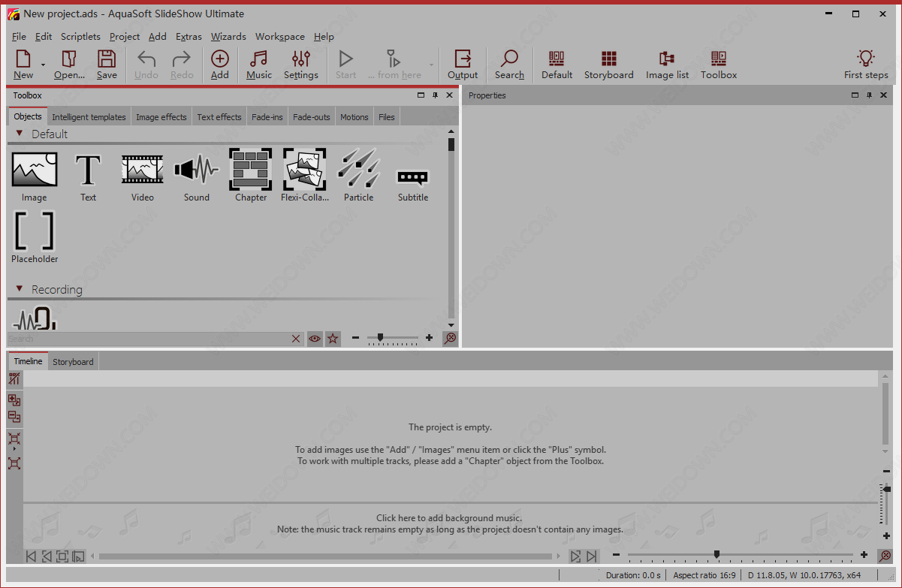Click the Search magnifier toolbar icon
The image size is (902, 588).
click(509, 65)
